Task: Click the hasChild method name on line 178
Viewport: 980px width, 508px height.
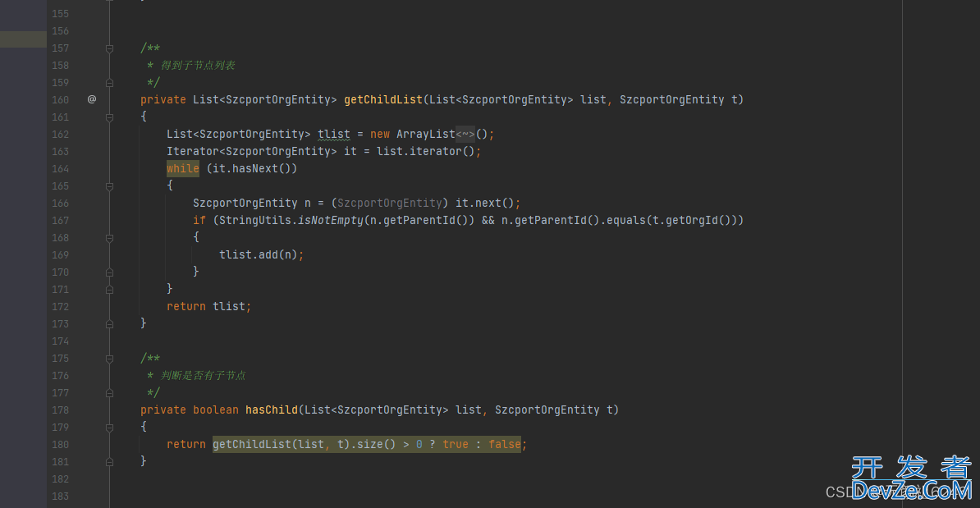Action: click(271, 410)
